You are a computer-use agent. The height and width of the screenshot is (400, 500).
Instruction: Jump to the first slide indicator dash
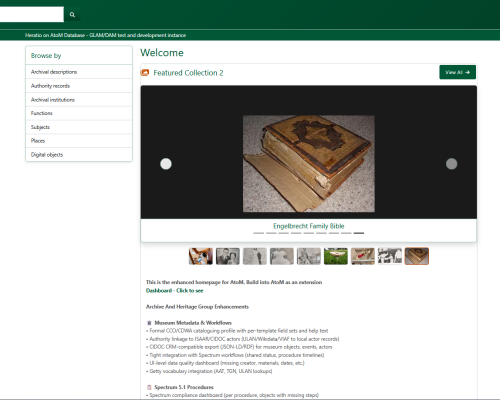pos(258,233)
